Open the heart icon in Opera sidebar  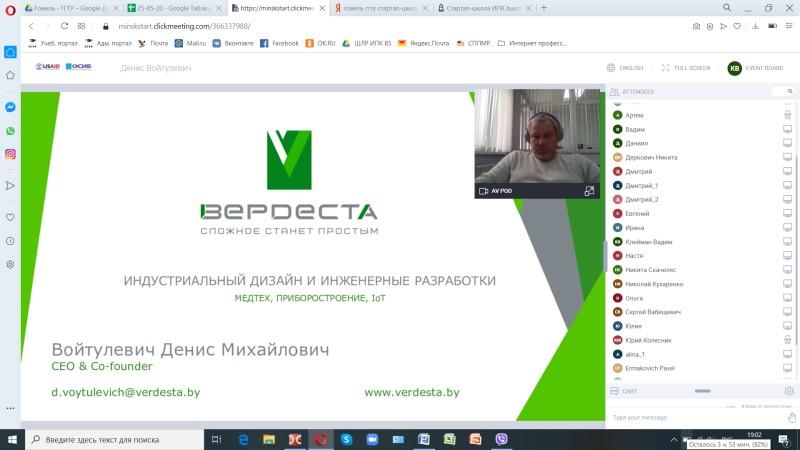coord(10,217)
